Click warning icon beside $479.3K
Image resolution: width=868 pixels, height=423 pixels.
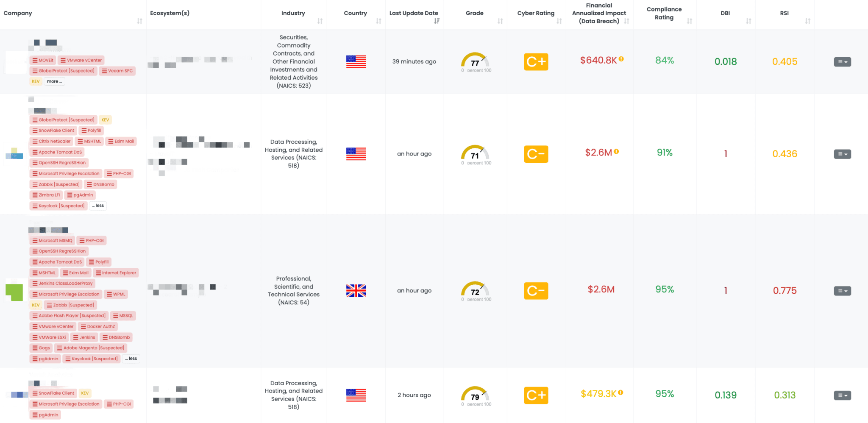point(620,393)
